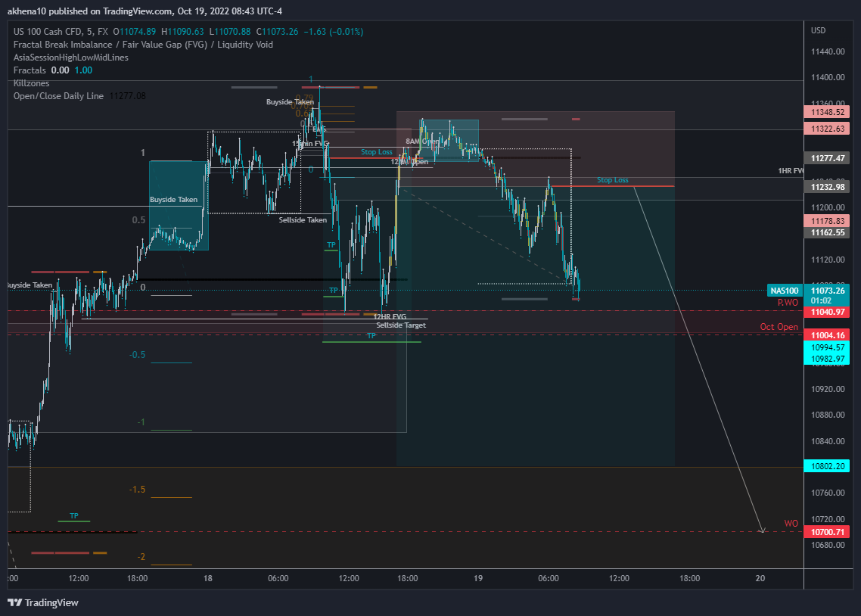861x616 pixels.
Task: Click the 11348.52 price label
Action: (827, 112)
